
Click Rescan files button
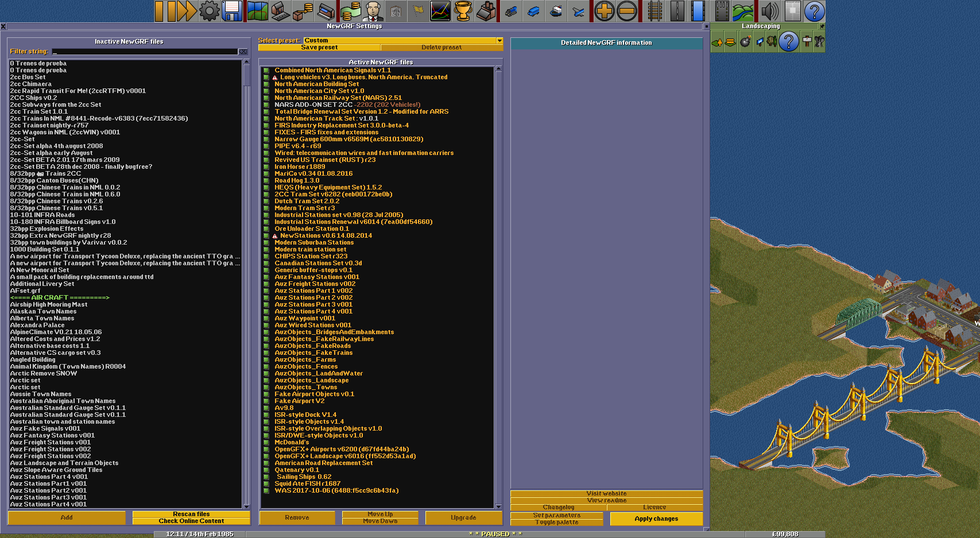point(191,514)
